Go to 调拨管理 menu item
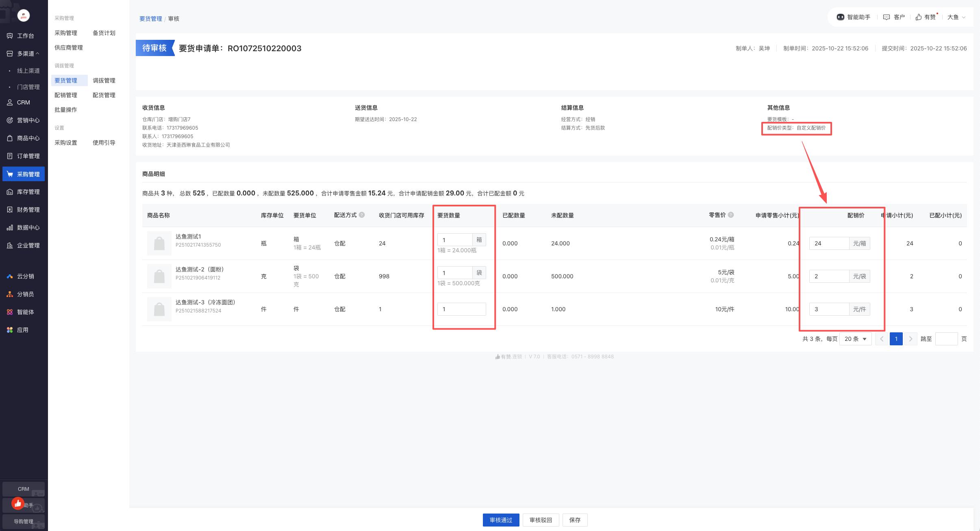This screenshot has width=980, height=531. coord(104,80)
